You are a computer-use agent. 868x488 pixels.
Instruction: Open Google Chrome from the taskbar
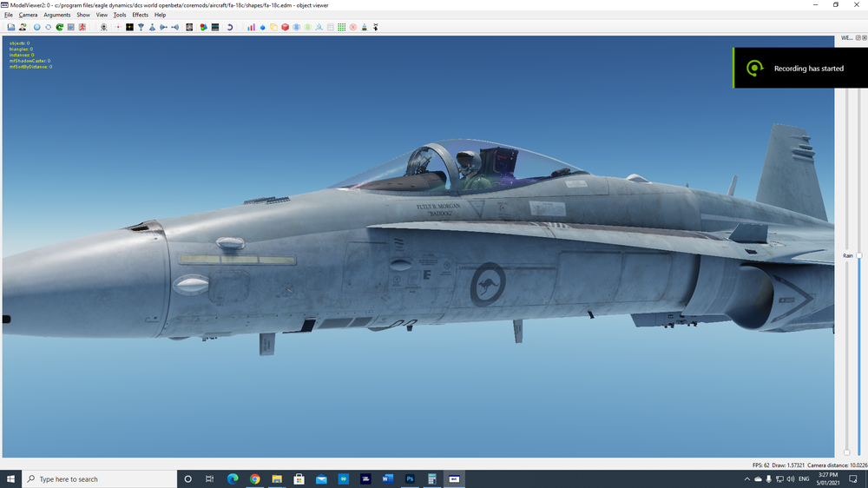(254, 479)
